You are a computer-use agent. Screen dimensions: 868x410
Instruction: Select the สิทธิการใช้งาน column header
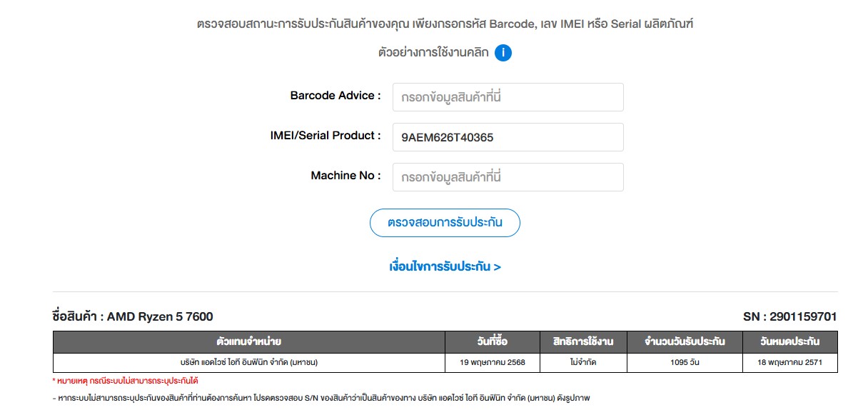(583, 341)
